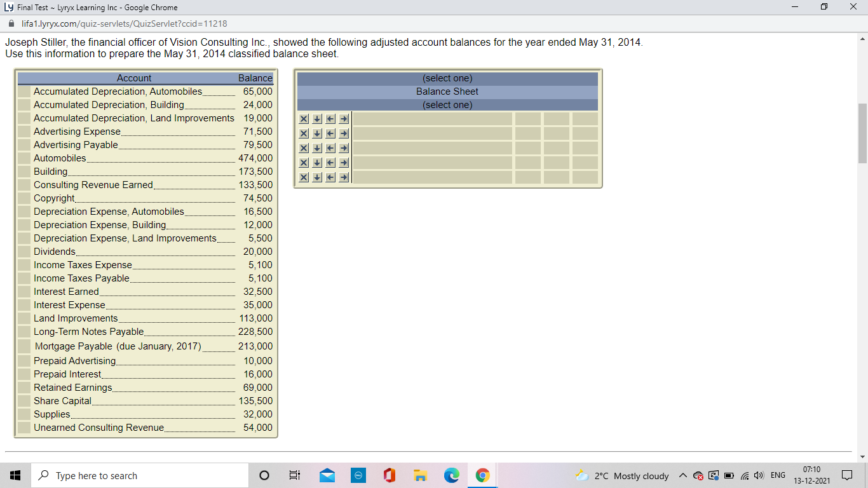Outdent the fifth balance sheet row

coord(330,177)
